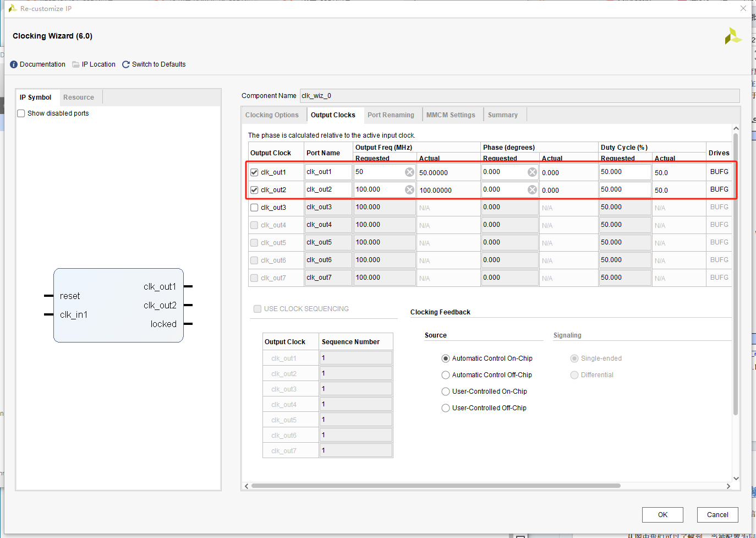The height and width of the screenshot is (538, 756).
Task: Open the Documentation link
Action: (x=42, y=64)
